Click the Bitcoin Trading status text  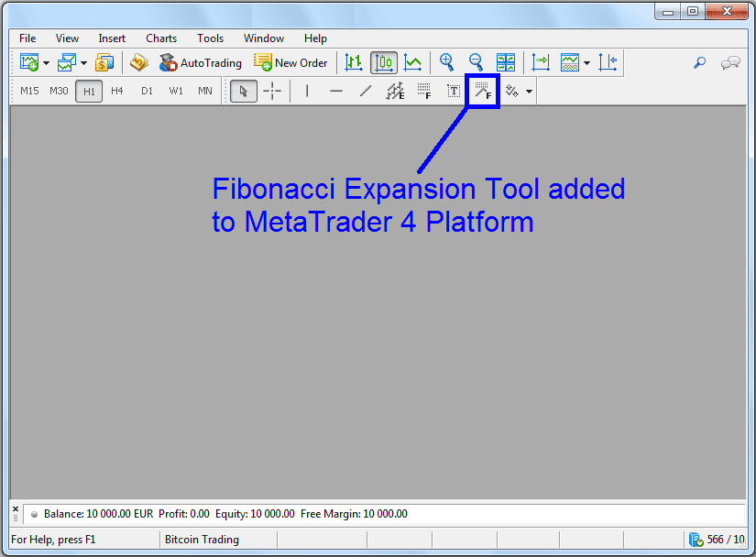pyautogui.click(x=202, y=540)
